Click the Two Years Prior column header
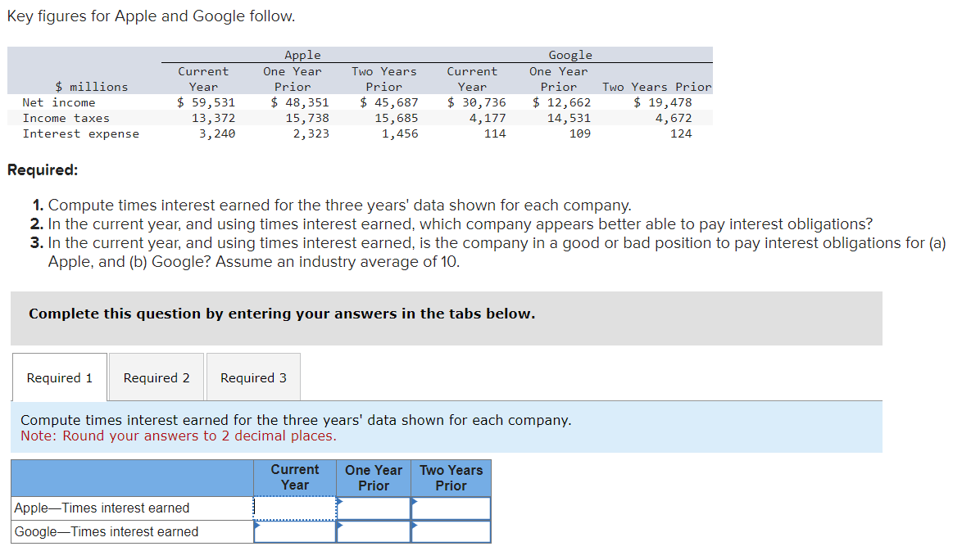The width and height of the screenshot is (962, 560). (x=451, y=477)
